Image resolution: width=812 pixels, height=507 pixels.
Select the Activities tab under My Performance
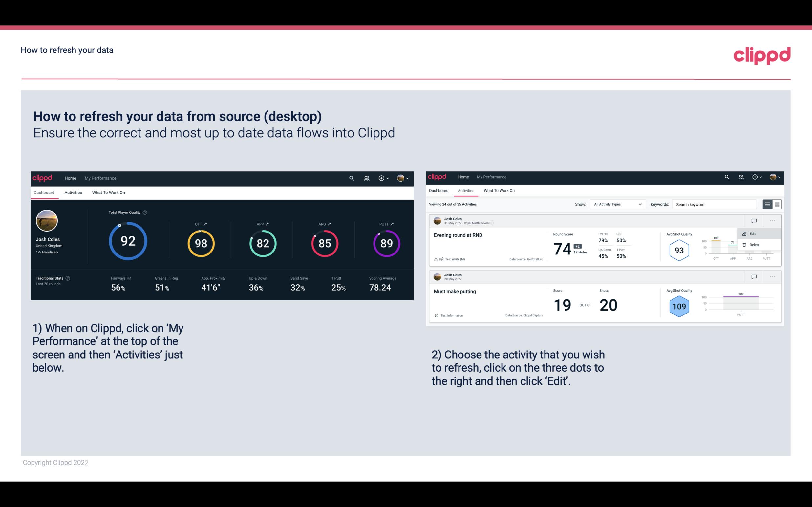point(73,192)
